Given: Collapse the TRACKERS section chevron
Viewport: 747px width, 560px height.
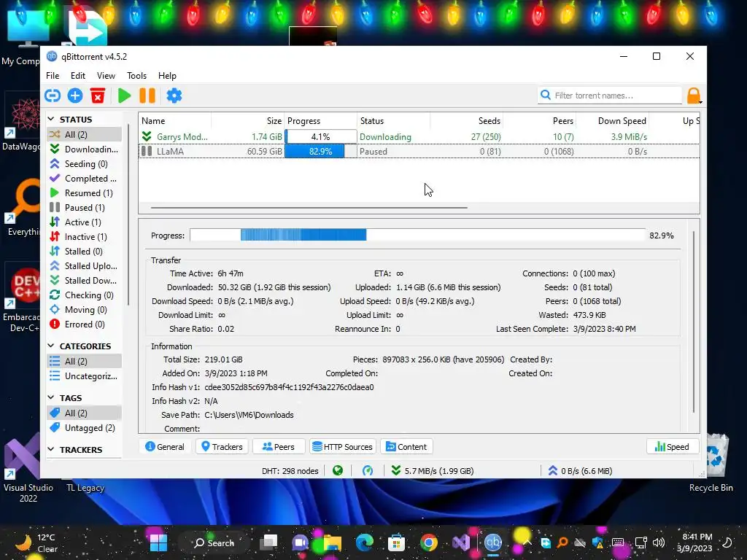Looking at the screenshot, I should point(51,449).
